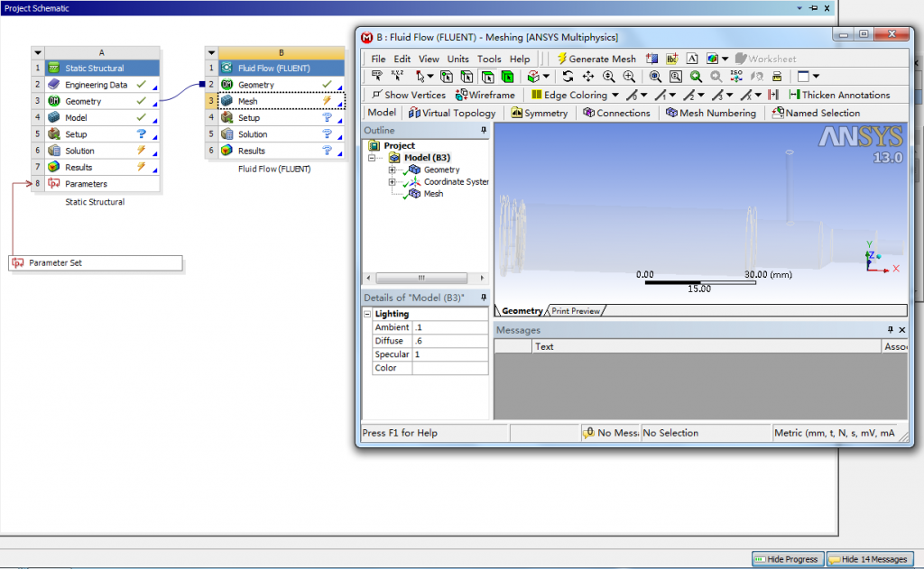
Task: Collapse the Lighting section in Details
Action: click(x=368, y=314)
